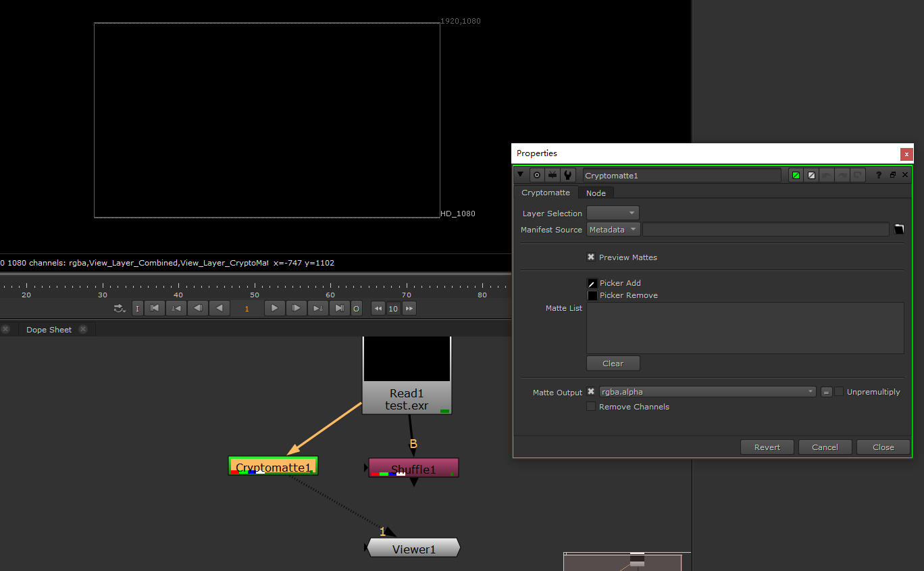Close the Dope Sheet tab
This screenshot has width=924, height=571.
click(x=83, y=329)
